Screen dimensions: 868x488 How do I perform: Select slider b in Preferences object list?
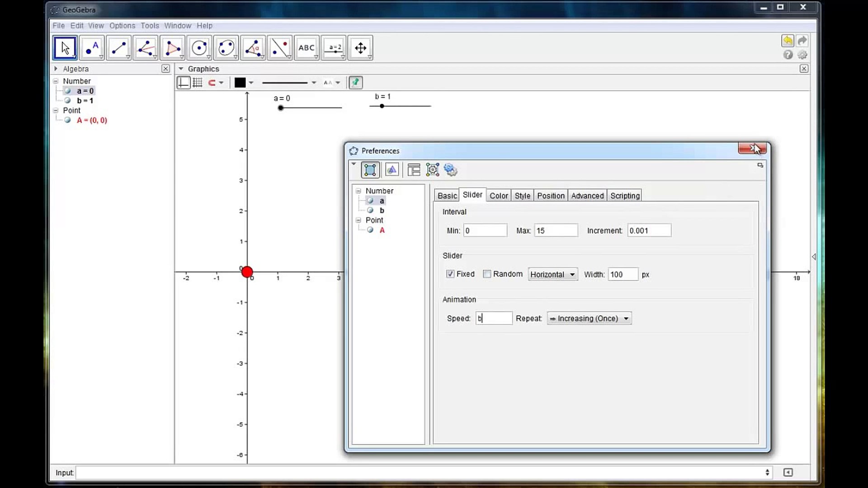[x=382, y=211]
